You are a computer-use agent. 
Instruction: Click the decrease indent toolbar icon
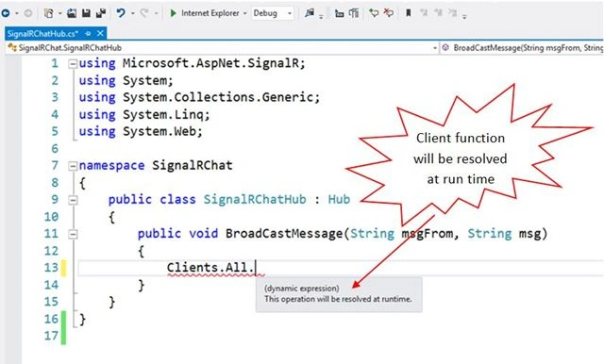tap(340, 13)
